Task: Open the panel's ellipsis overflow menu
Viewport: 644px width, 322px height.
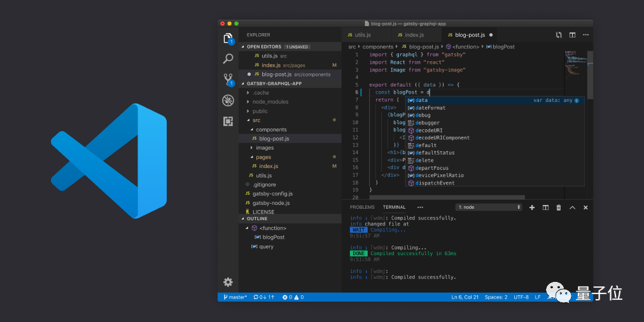Action: pyautogui.click(x=420, y=207)
